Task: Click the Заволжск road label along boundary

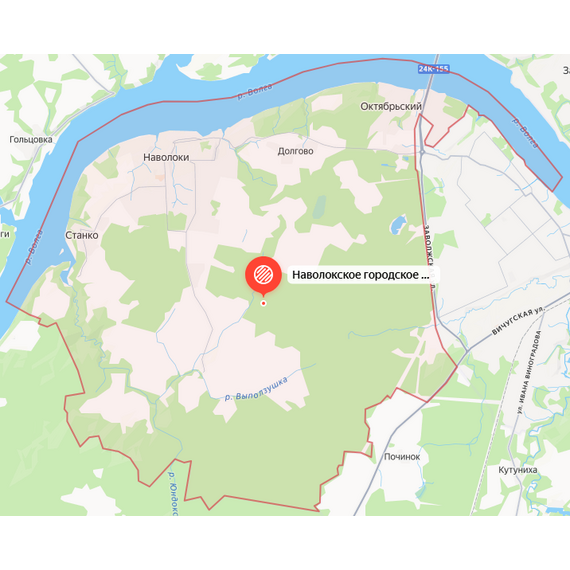Action: point(429,256)
